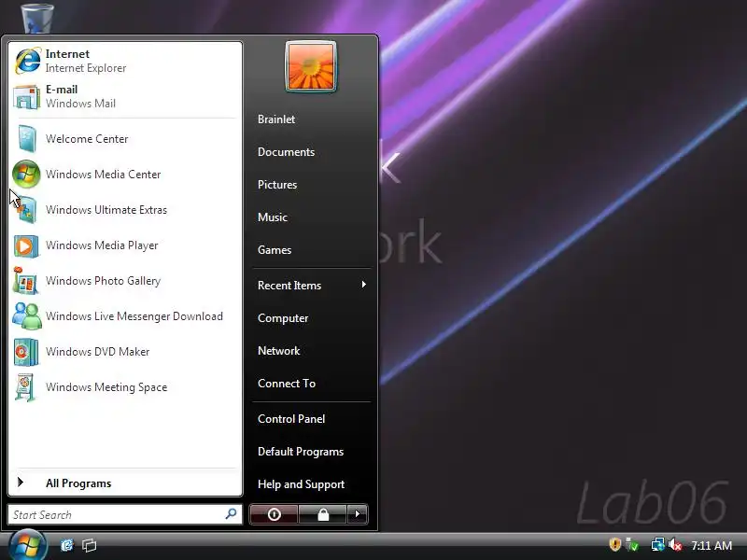
Task: Click the "Windows Mail" subtitle text
Action: [x=80, y=104]
